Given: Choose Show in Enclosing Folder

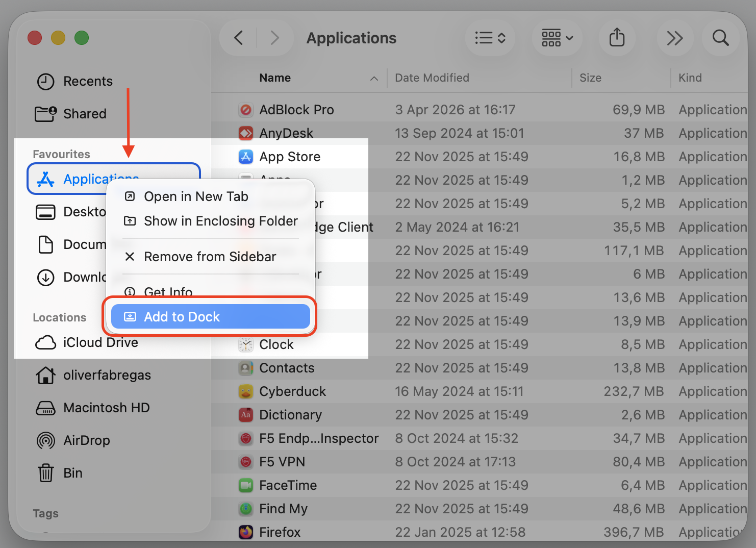Looking at the screenshot, I should 210,221.
